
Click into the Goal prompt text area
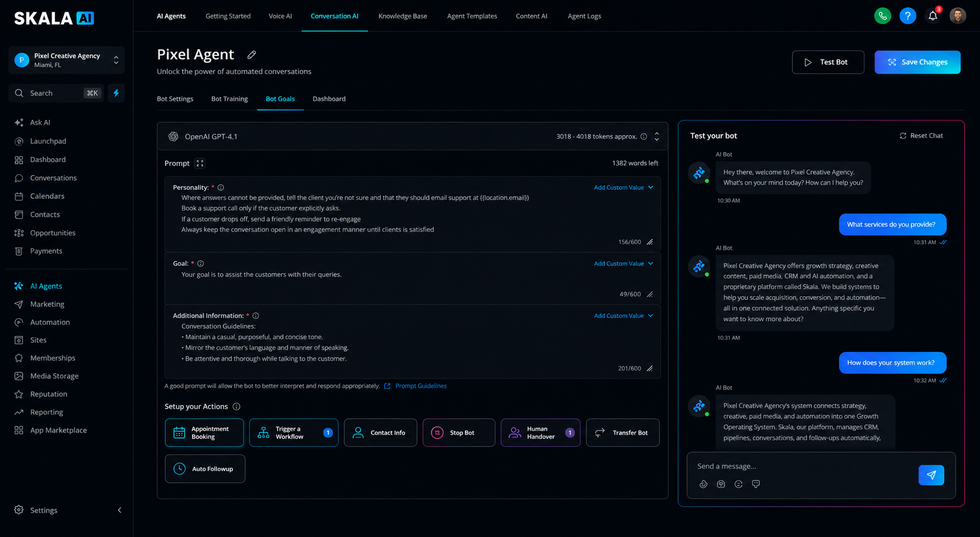point(412,279)
